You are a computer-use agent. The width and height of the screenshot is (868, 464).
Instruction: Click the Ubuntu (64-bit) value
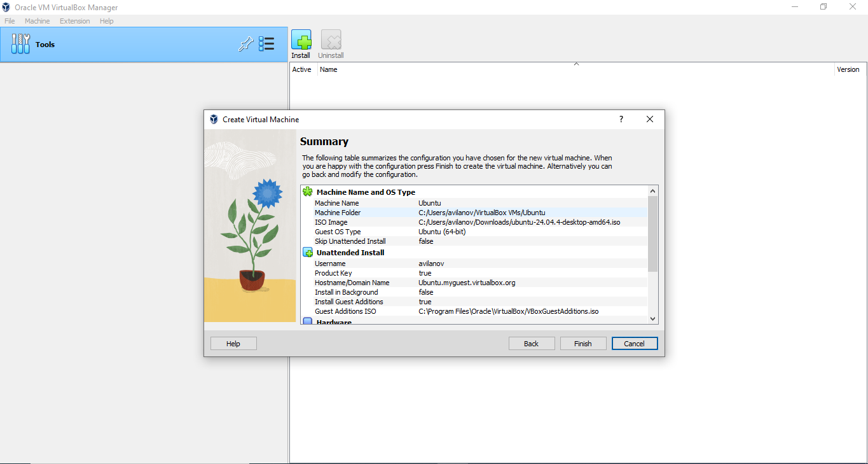(x=442, y=232)
